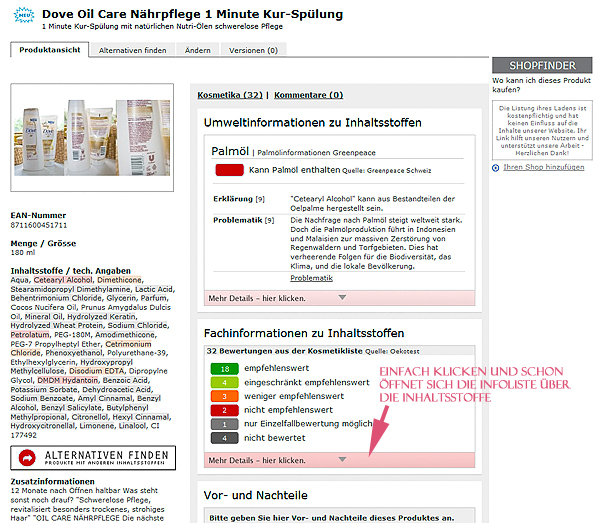600x523 pixels.
Task: Select the Ändern tab
Action: 198,49
